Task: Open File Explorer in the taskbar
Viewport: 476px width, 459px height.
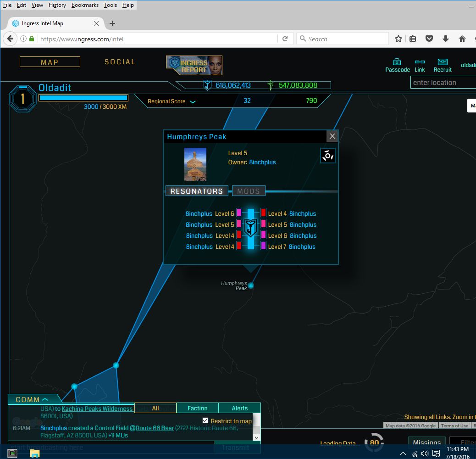Action: [35, 453]
